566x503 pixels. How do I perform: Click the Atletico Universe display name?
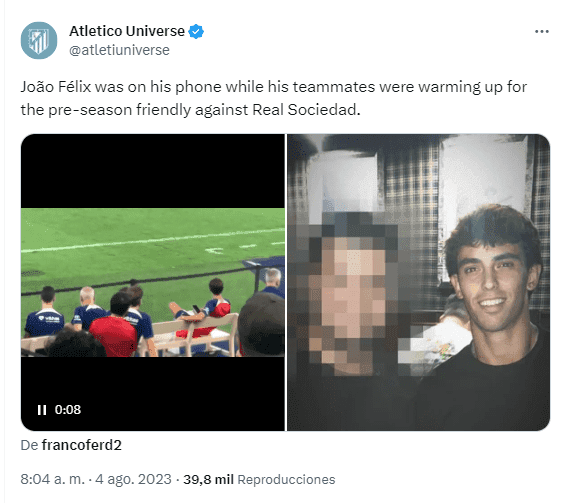127,31
